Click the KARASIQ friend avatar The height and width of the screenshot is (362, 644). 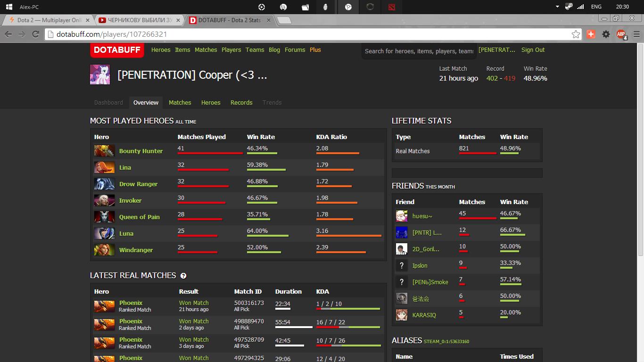[x=402, y=315]
